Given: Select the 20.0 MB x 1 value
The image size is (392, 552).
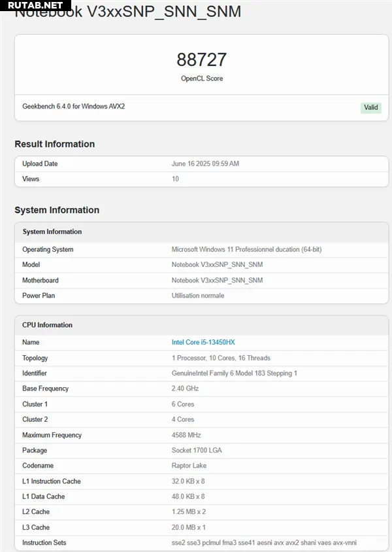Looking at the screenshot, I should tap(188, 527).
